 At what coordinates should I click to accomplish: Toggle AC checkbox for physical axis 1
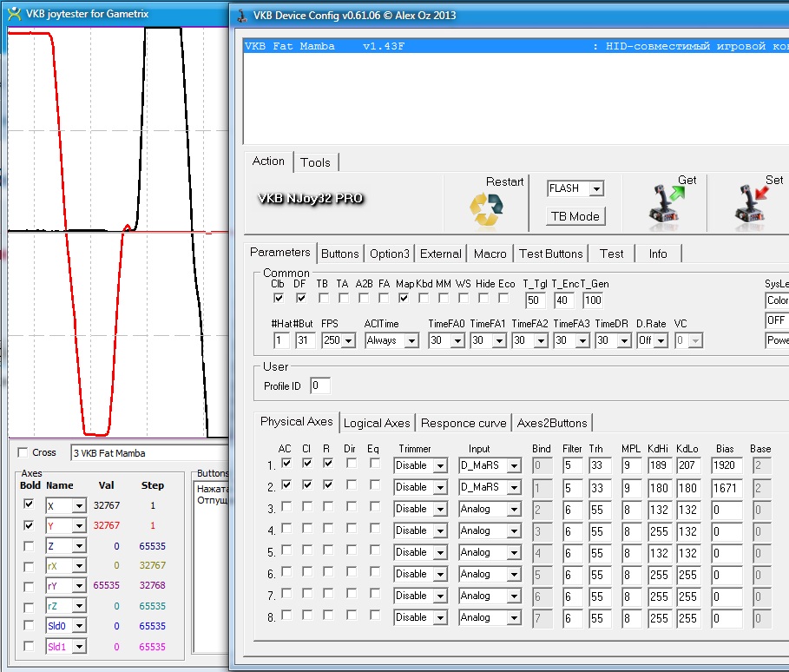coord(286,463)
